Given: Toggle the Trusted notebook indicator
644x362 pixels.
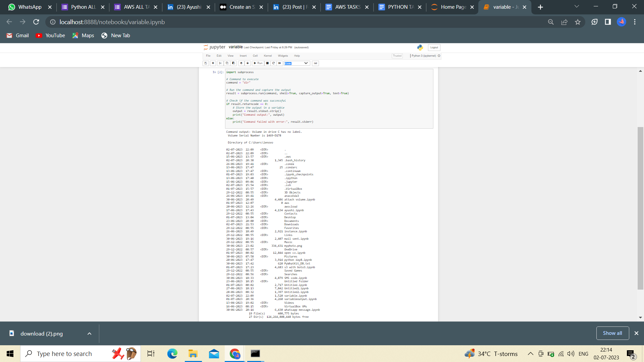Looking at the screenshot, I should [397, 56].
